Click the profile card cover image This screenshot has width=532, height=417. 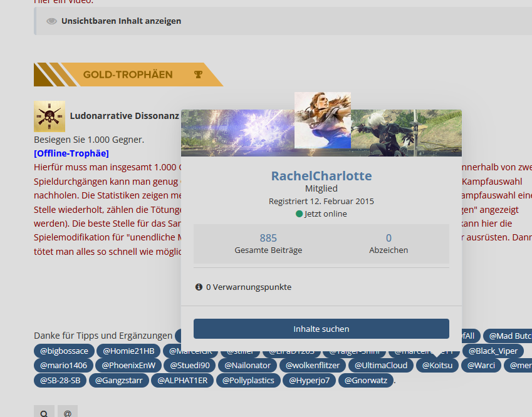(238, 133)
